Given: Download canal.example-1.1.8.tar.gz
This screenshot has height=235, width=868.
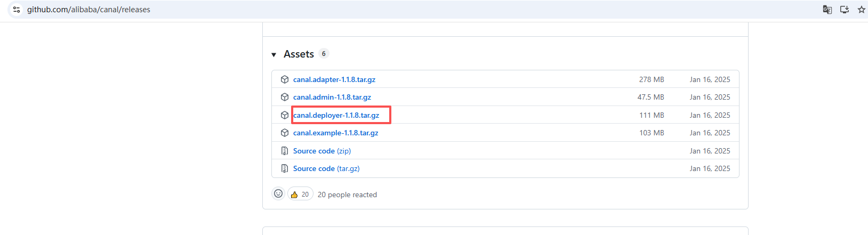Looking at the screenshot, I should pyautogui.click(x=336, y=133).
